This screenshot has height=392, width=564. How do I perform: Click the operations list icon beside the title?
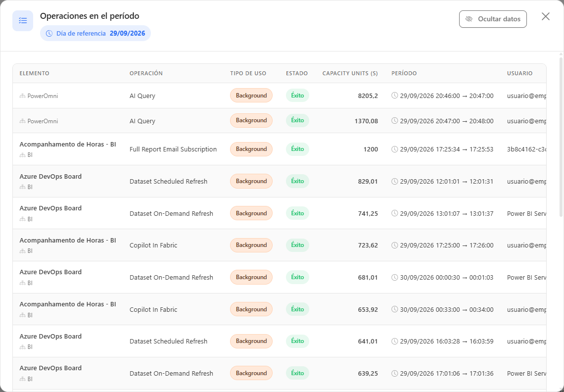23,21
